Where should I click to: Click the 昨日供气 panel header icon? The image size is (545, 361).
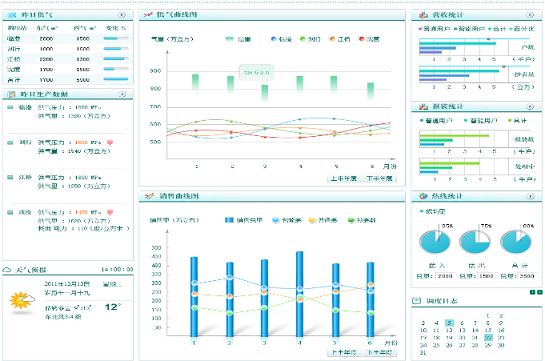click(12, 15)
